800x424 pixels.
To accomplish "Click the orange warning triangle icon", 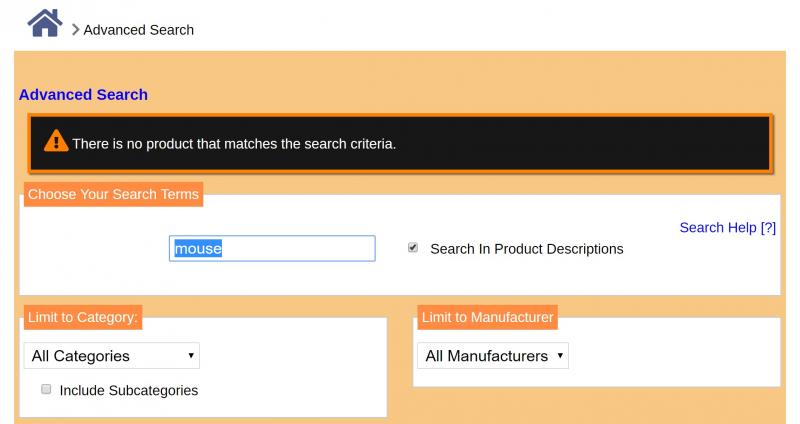I will (56, 141).
